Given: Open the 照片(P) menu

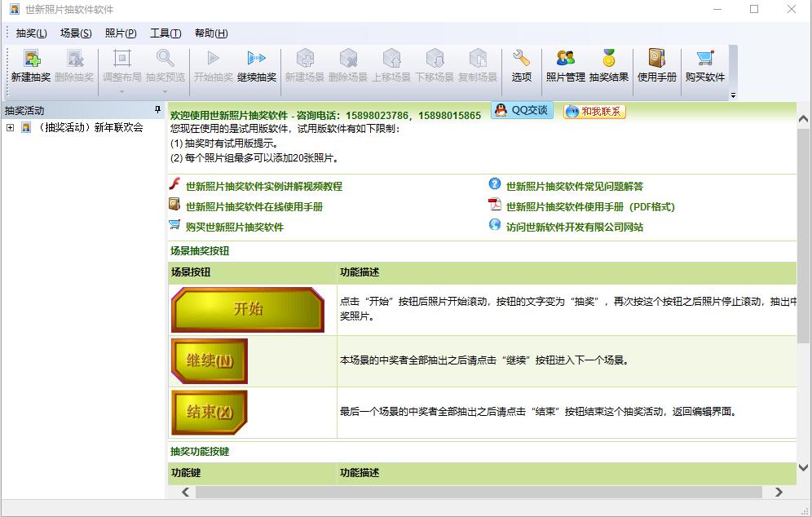Looking at the screenshot, I should coord(121,33).
